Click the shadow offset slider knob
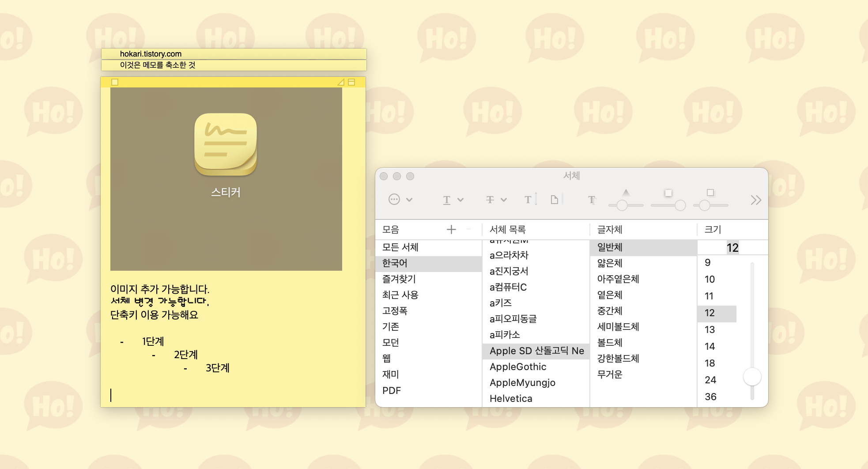This screenshot has width=868, height=469. 704,205
